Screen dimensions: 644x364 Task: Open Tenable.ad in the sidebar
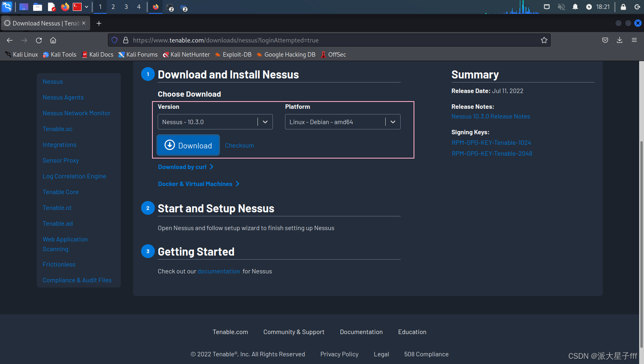point(58,224)
